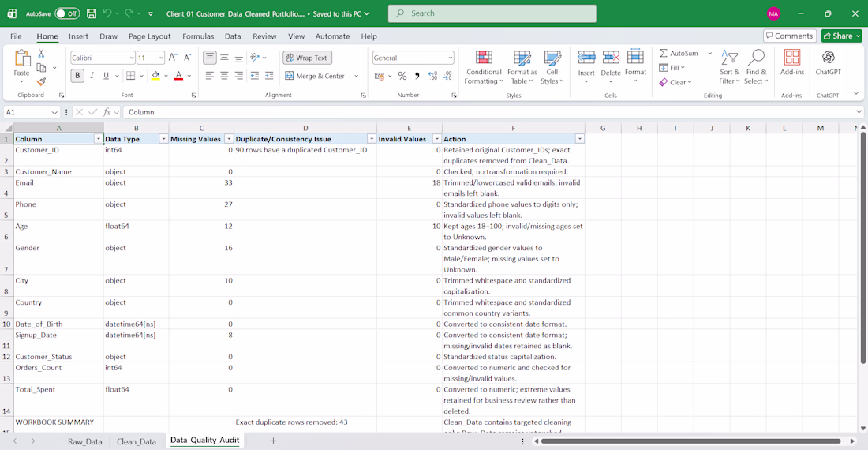
Task: Open the Clean_Data sheet tab
Action: [x=137, y=441]
